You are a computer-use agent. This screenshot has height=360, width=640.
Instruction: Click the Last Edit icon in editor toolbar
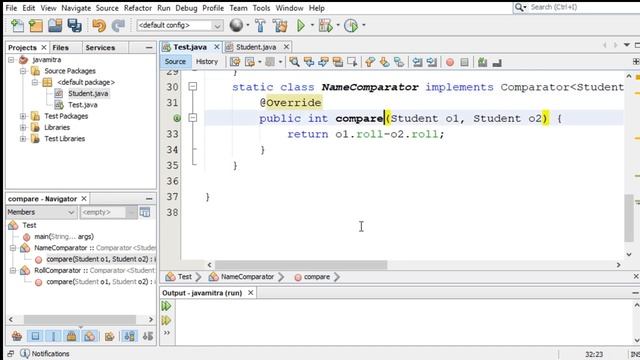click(235, 62)
